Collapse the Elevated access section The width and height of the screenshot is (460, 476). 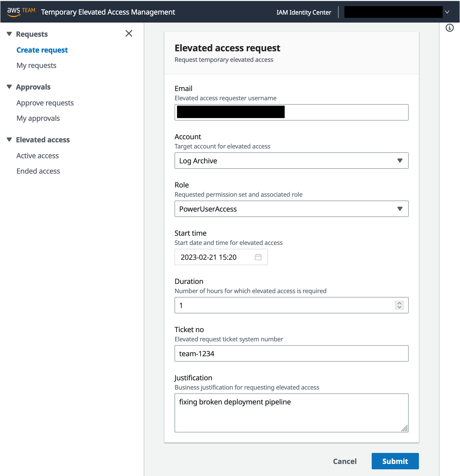pos(9,140)
